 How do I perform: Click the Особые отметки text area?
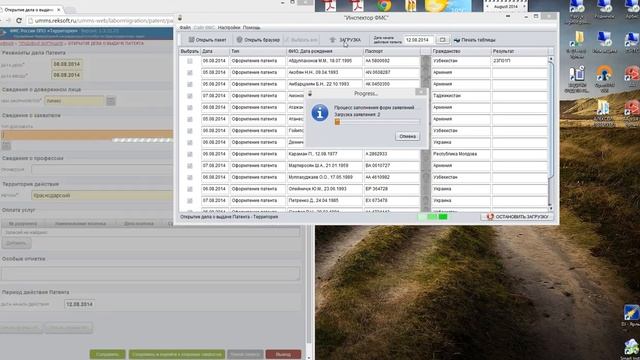(x=151, y=273)
